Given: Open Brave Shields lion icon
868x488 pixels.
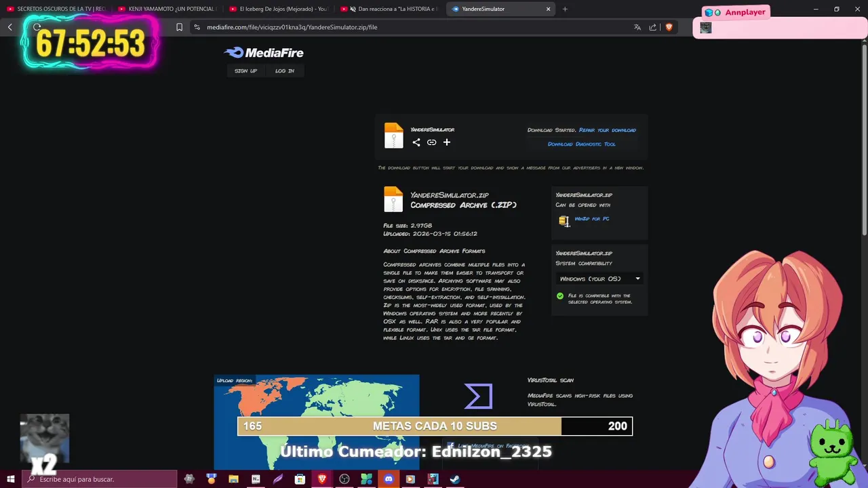Looking at the screenshot, I should [669, 27].
